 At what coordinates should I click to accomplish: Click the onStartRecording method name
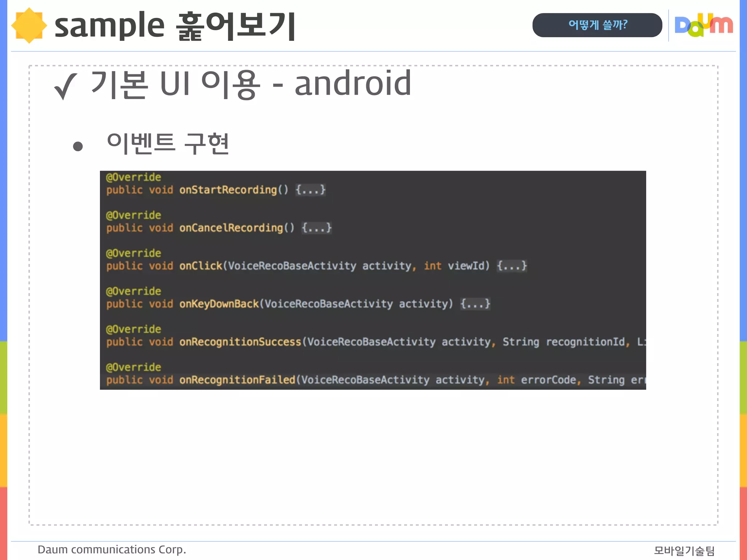tap(228, 190)
